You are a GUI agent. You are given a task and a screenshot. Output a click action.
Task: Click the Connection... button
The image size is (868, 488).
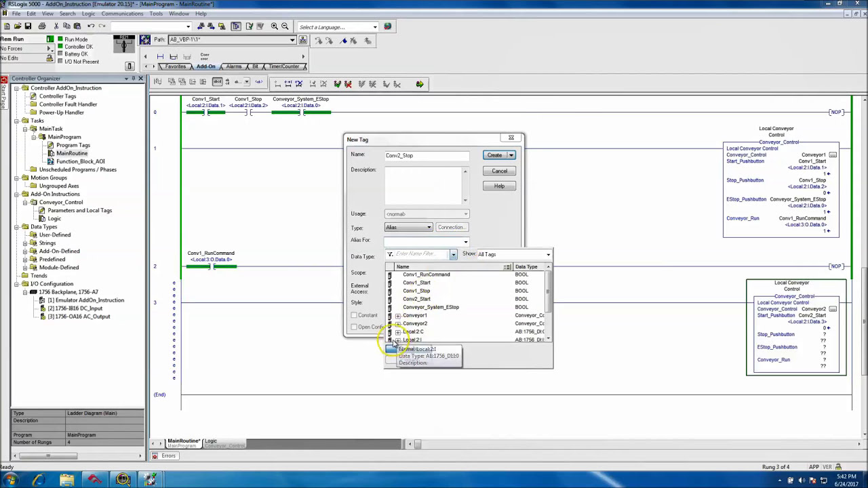coord(452,228)
